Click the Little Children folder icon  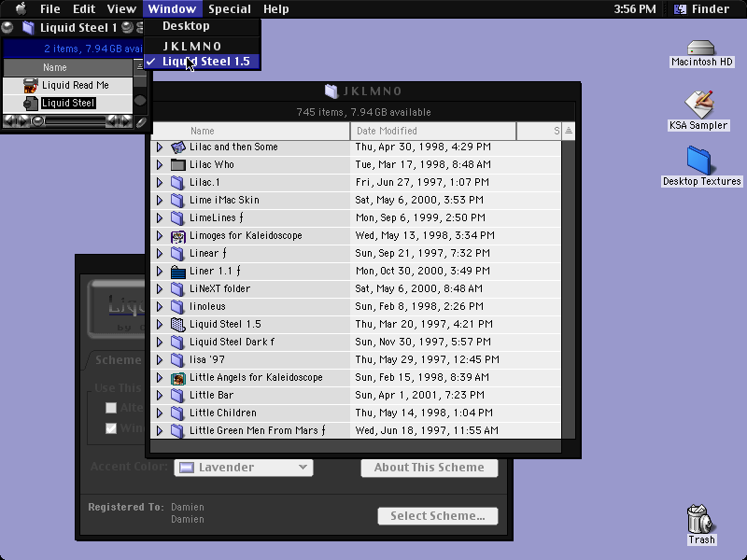tap(177, 413)
